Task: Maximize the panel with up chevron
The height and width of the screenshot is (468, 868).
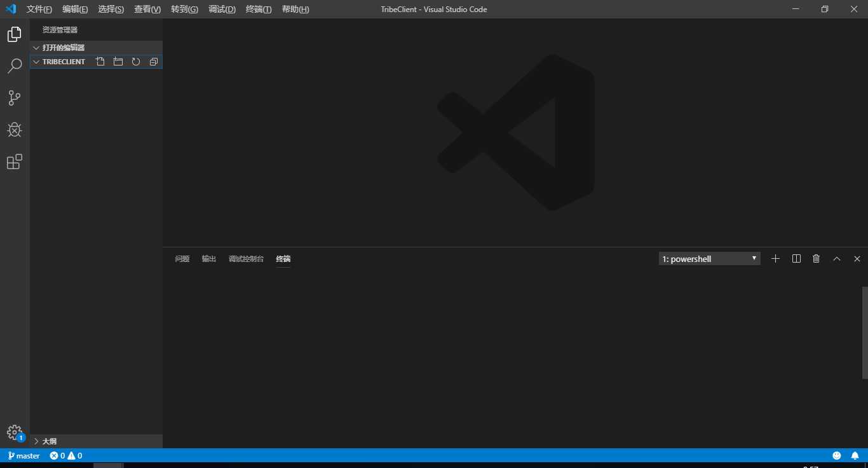Action: tap(837, 259)
